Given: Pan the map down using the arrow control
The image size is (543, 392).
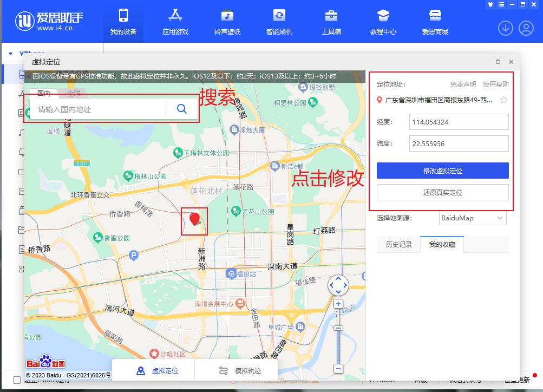Looking at the screenshot, I should 338,293.
